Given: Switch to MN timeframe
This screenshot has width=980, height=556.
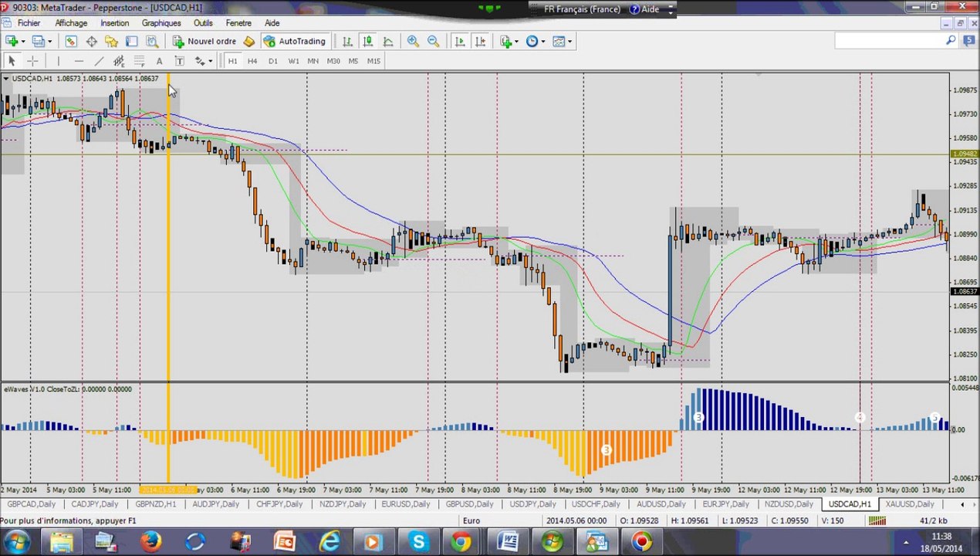Looking at the screenshot, I should pos(313,61).
